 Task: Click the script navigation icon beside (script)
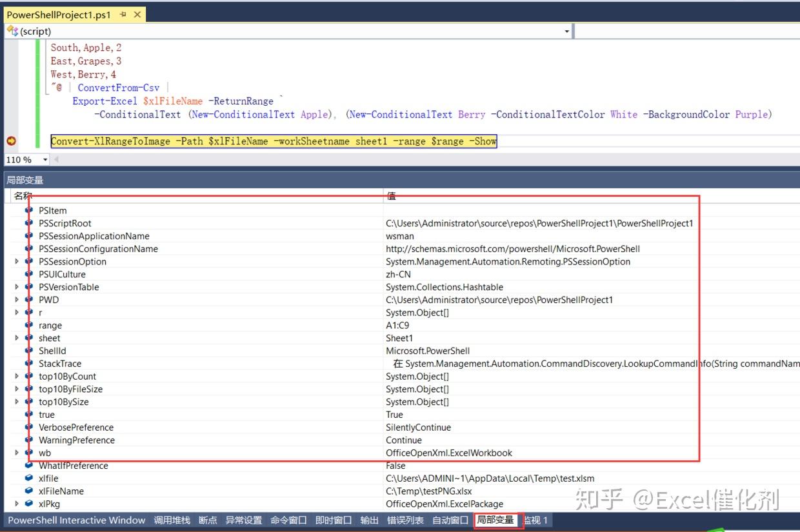12,31
